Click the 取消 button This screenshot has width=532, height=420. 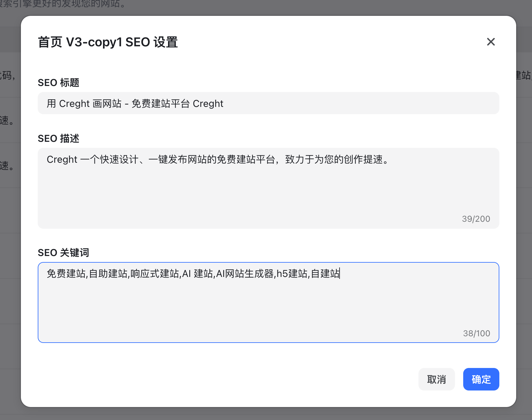[436, 379]
